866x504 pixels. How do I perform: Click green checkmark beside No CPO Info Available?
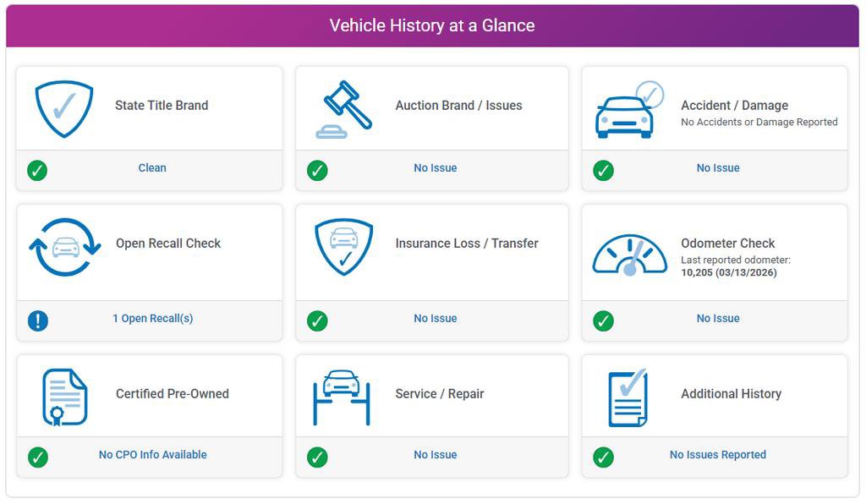37,457
